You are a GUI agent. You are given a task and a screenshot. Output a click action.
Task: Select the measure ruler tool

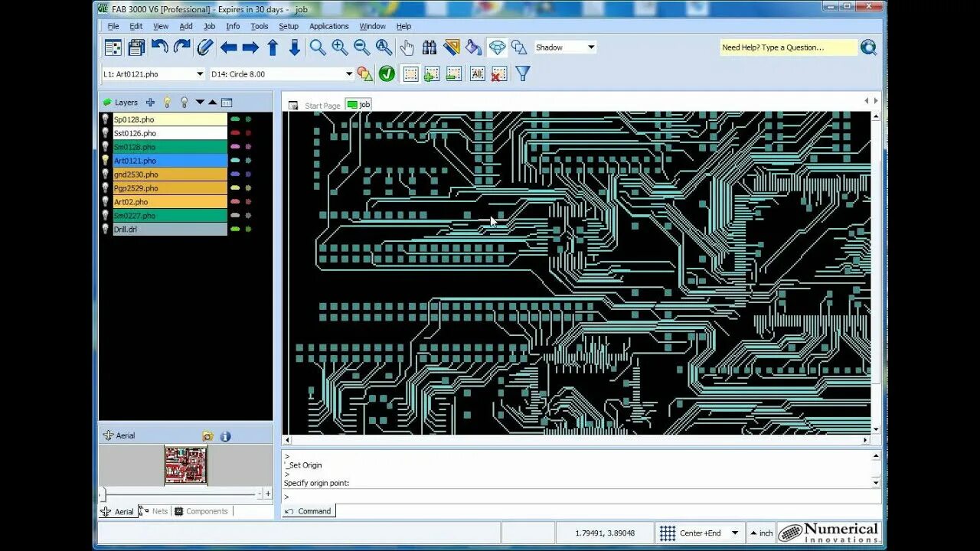coord(452,47)
